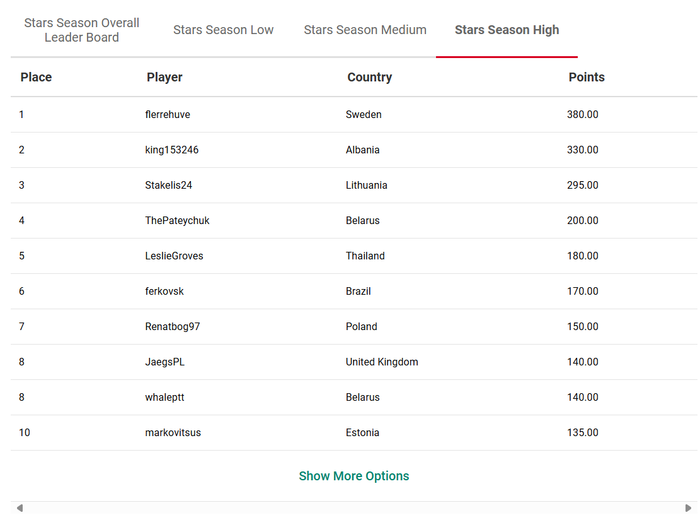Click the Points column header
This screenshot has width=700, height=515.
pyautogui.click(x=586, y=77)
